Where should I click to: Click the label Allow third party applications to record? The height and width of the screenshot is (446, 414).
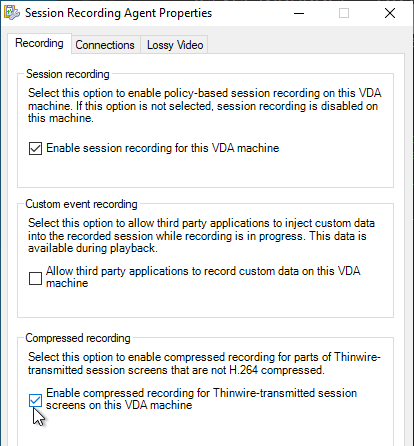203,277
